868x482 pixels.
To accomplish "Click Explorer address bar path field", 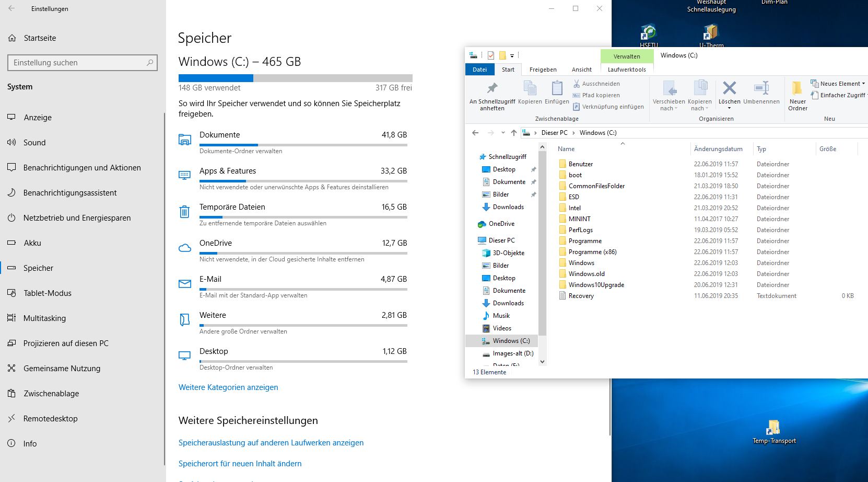I will 693,133.
